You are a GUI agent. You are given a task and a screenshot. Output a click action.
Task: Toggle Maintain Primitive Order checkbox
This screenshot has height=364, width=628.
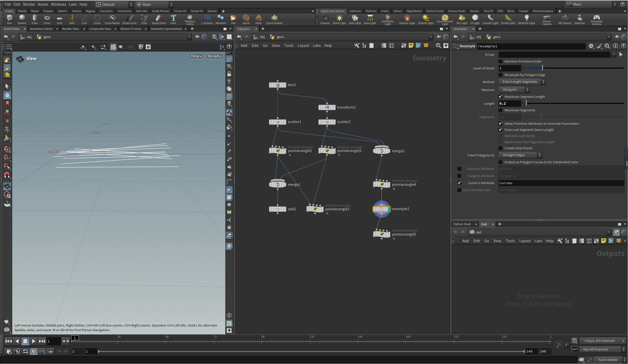coord(500,62)
